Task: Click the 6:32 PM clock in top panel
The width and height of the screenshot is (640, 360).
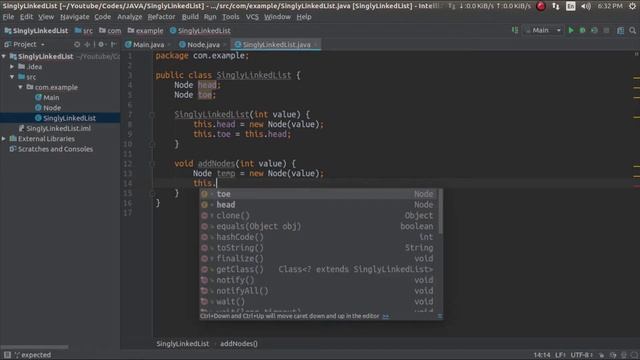Action: tap(610, 6)
